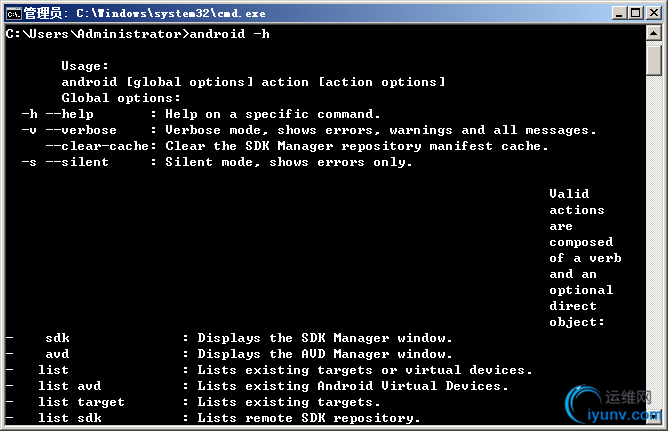Viewport: 668px width, 431px height.
Task: Click the '--silent' option text
Action: tap(77, 162)
